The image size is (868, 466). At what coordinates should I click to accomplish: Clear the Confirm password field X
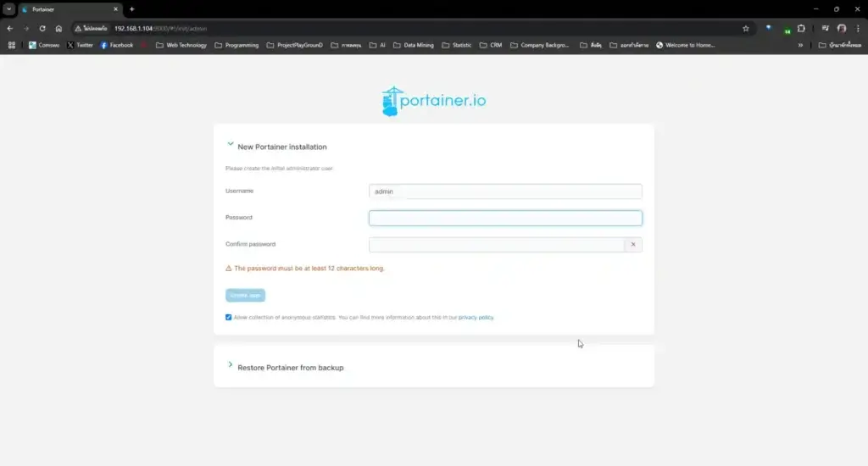pyautogui.click(x=633, y=245)
